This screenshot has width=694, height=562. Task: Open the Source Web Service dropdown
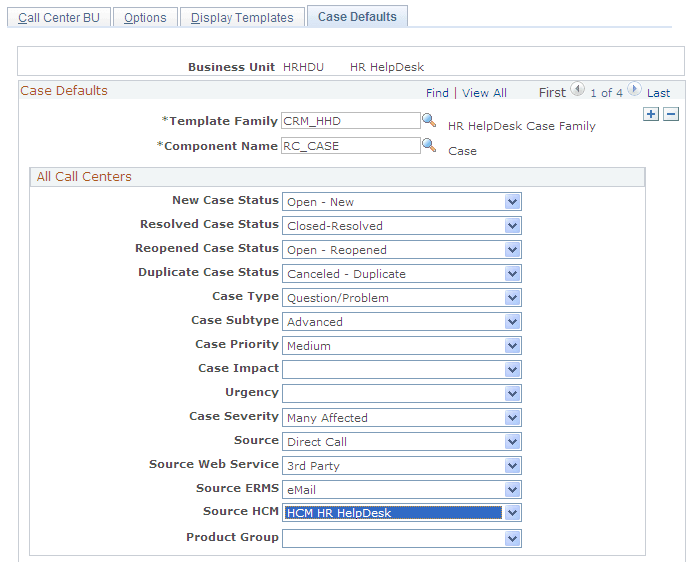pos(402,466)
